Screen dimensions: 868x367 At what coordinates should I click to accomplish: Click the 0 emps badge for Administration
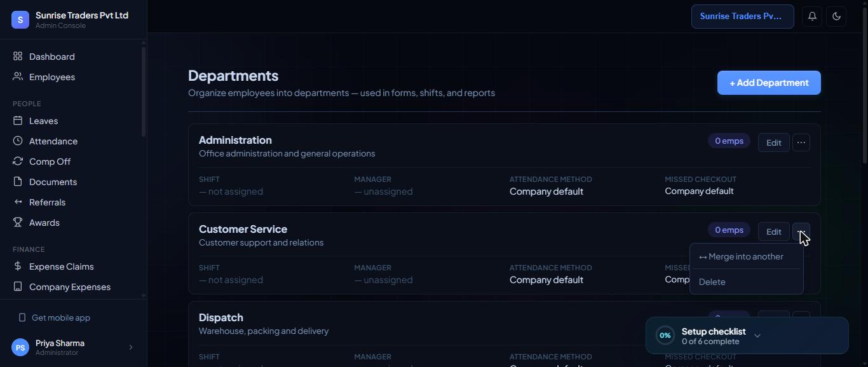click(x=729, y=141)
